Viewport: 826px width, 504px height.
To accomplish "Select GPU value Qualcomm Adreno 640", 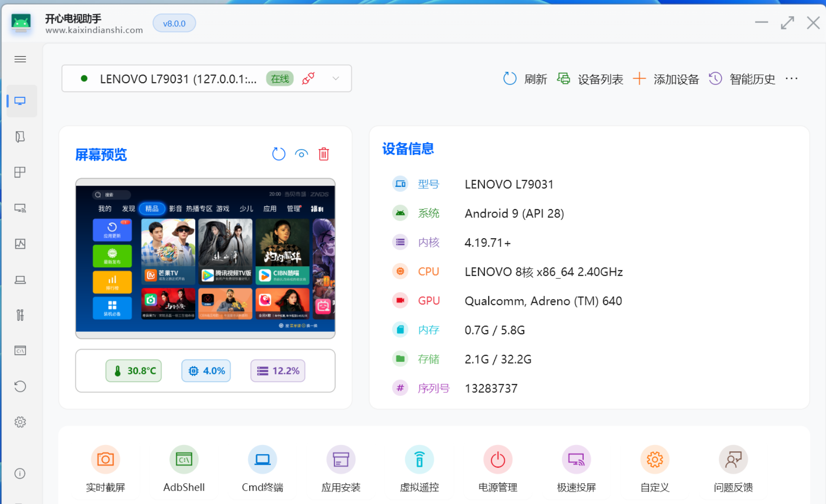I will (543, 301).
